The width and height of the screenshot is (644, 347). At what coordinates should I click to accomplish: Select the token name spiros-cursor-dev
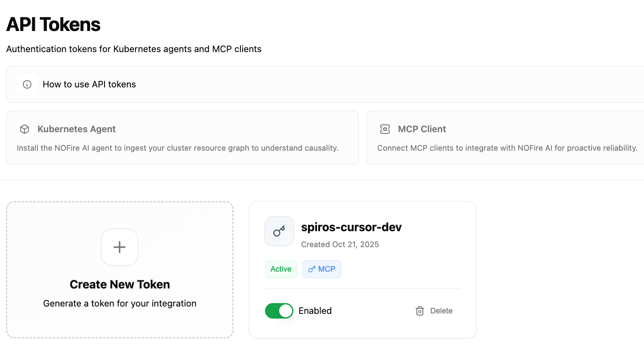coord(351,227)
